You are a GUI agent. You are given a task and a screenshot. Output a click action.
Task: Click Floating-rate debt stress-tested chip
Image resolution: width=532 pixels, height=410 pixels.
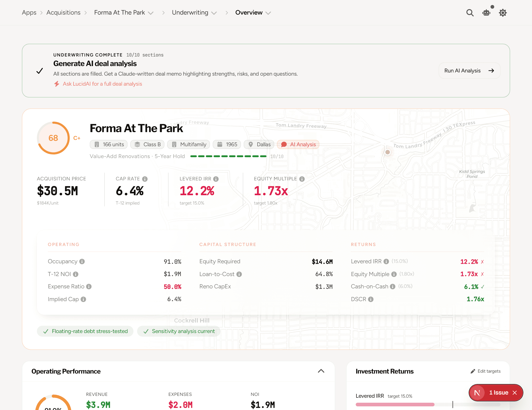click(85, 331)
